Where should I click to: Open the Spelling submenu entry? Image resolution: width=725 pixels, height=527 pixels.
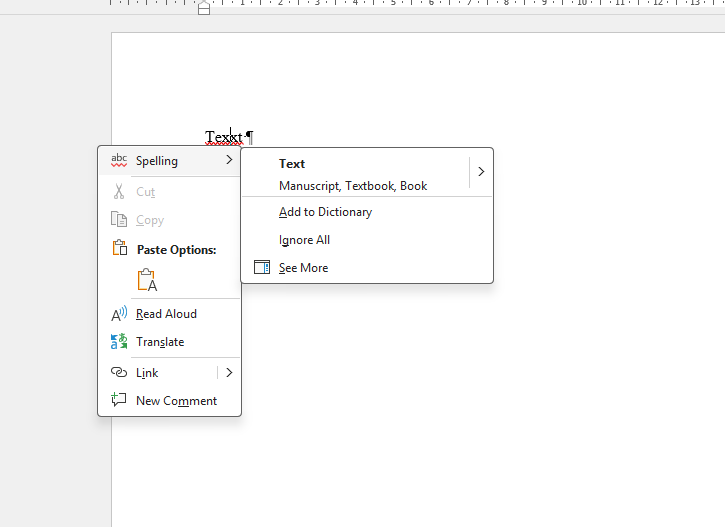point(169,161)
